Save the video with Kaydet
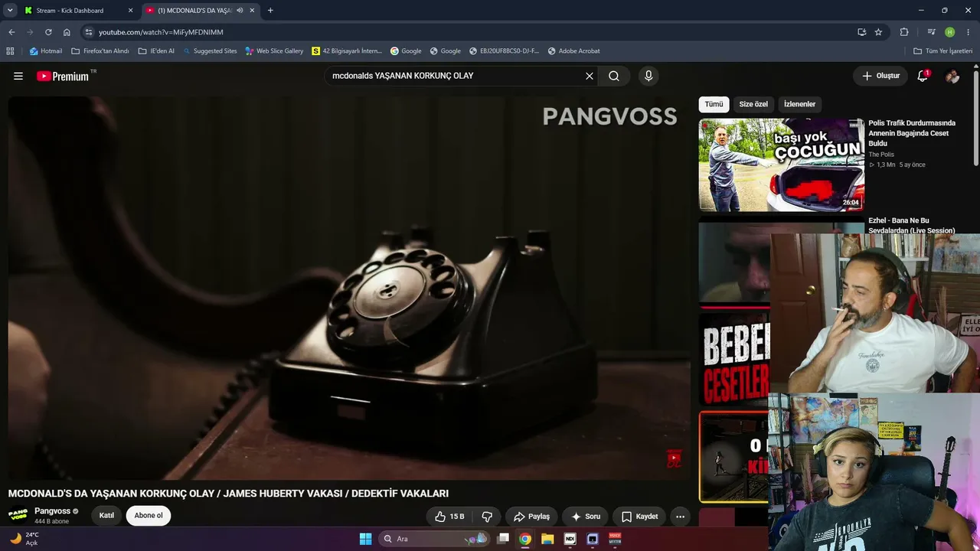Image resolution: width=980 pixels, height=551 pixels. point(639,517)
